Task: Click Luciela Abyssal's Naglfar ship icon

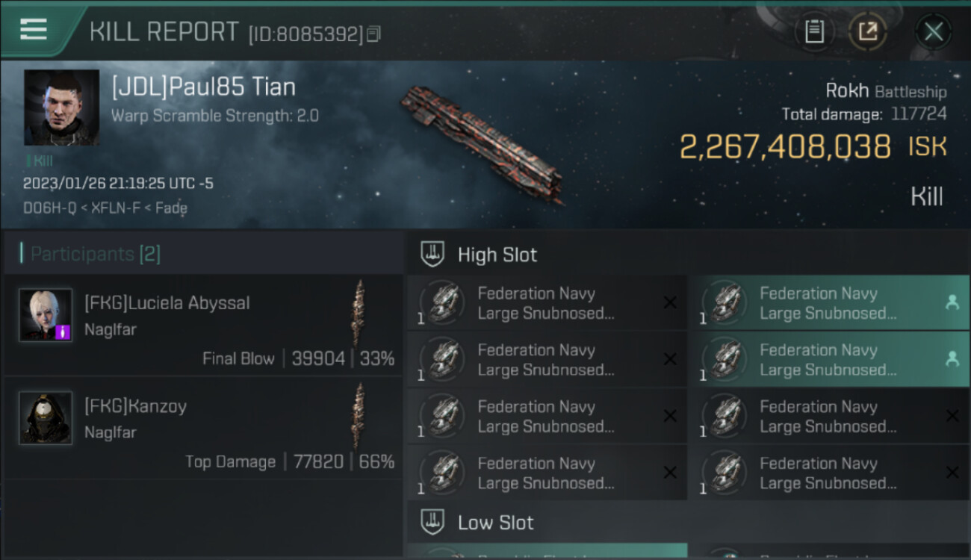Action: [x=359, y=302]
